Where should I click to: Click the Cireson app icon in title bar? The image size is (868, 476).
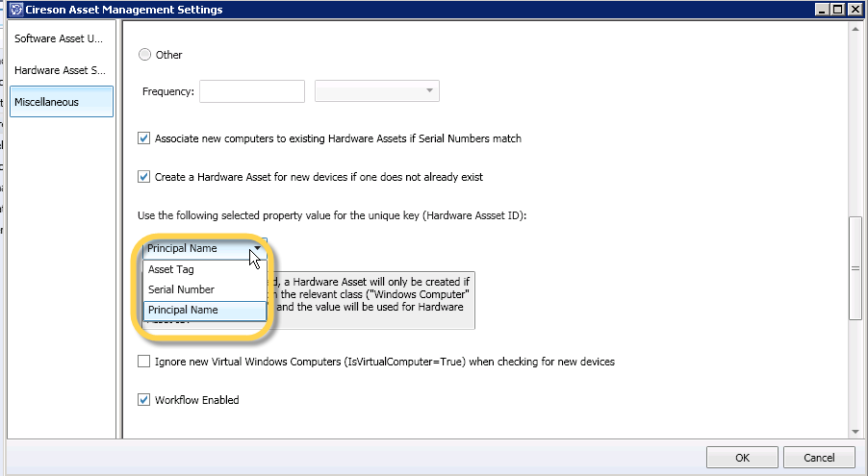coord(14,10)
